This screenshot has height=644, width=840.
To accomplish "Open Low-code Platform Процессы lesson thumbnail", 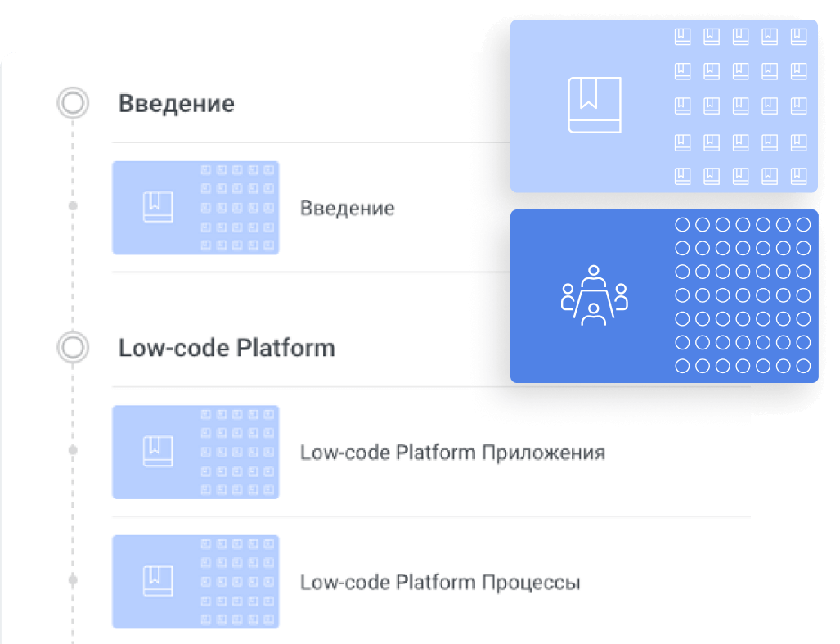I will click(x=195, y=582).
